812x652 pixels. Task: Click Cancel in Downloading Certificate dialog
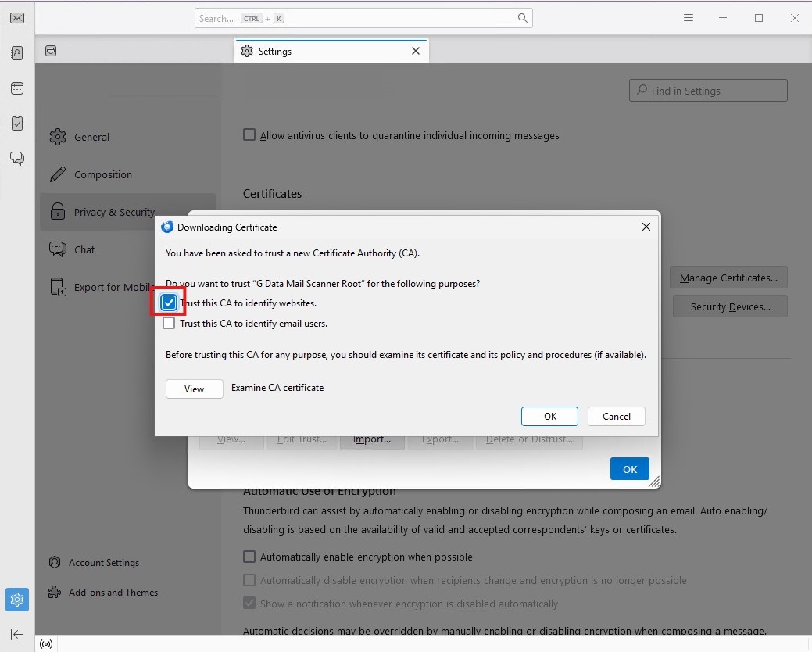(x=617, y=417)
